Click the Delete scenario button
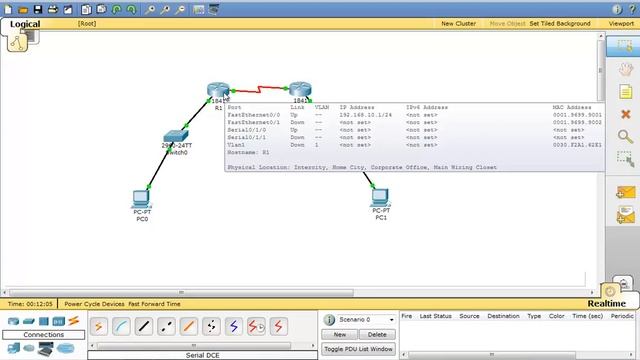This screenshot has height=360, width=640. [x=377, y=335]
